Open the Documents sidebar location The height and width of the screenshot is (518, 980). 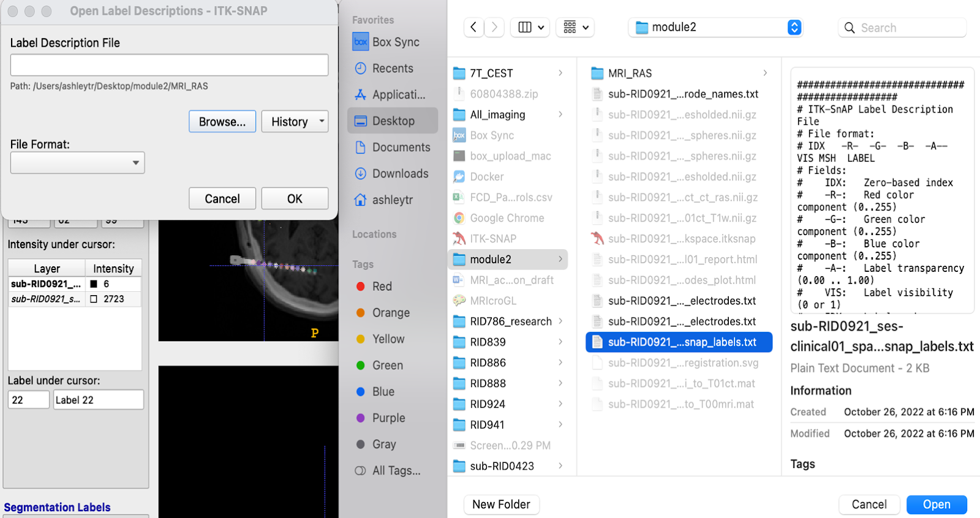tap(401, 147)
